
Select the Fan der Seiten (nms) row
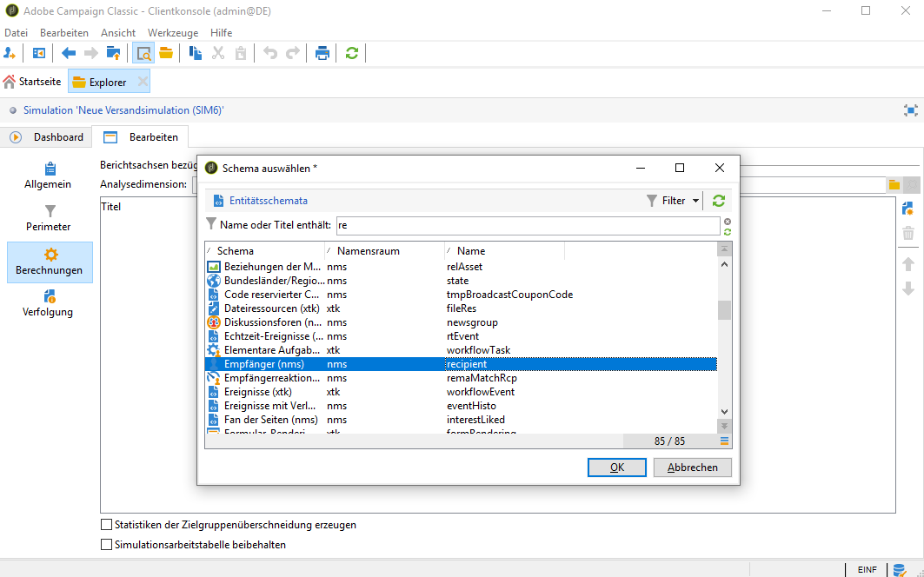[x=461, y=420]
